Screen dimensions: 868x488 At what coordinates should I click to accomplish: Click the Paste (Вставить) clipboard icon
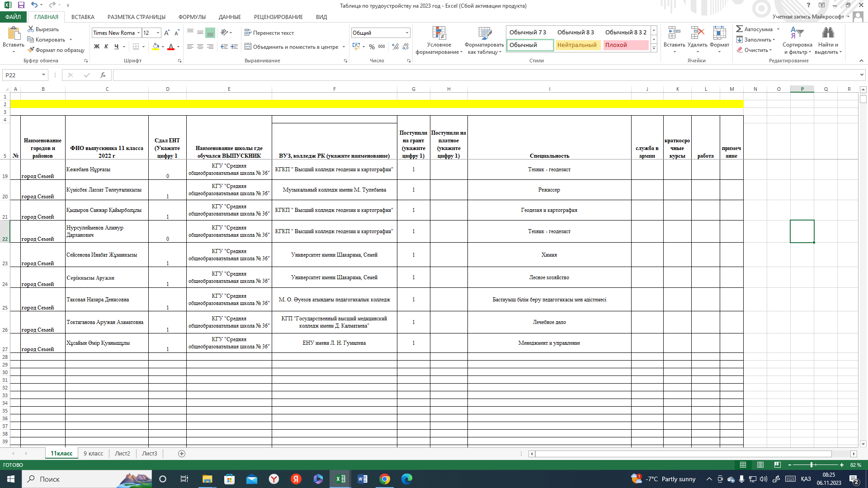(x=14, y=33)
